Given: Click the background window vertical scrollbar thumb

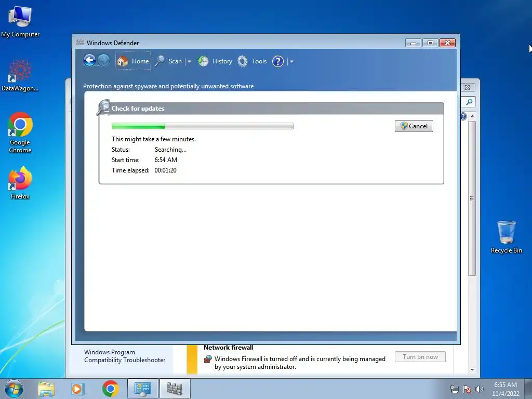Looking at the screenshot, I should point(472,198).
